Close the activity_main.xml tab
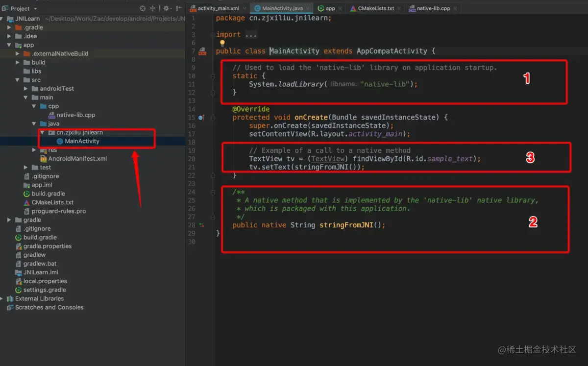 pyautogui.click(x=245, y=8)
